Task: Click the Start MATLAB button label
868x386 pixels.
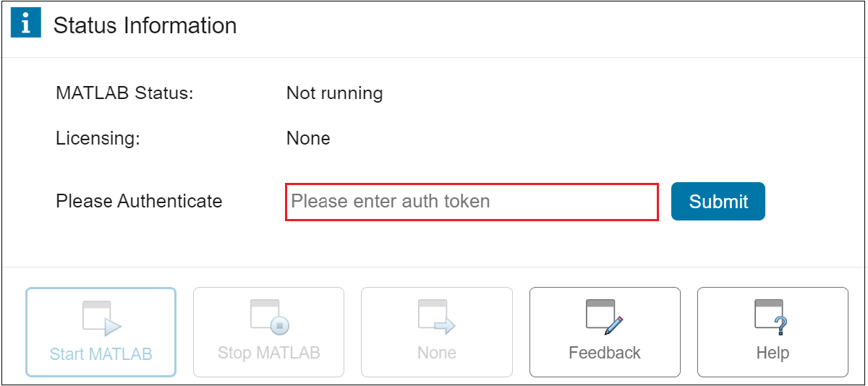Action: 101,353
